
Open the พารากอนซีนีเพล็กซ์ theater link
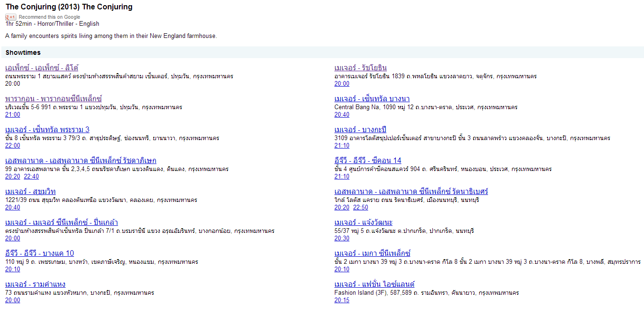coord(53,98)
